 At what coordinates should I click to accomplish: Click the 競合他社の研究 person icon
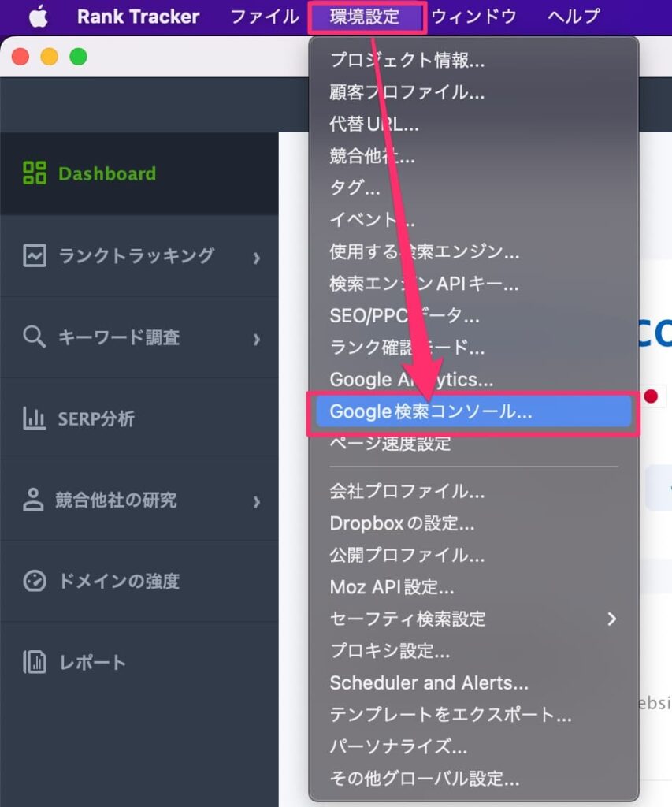coord(33,499)
